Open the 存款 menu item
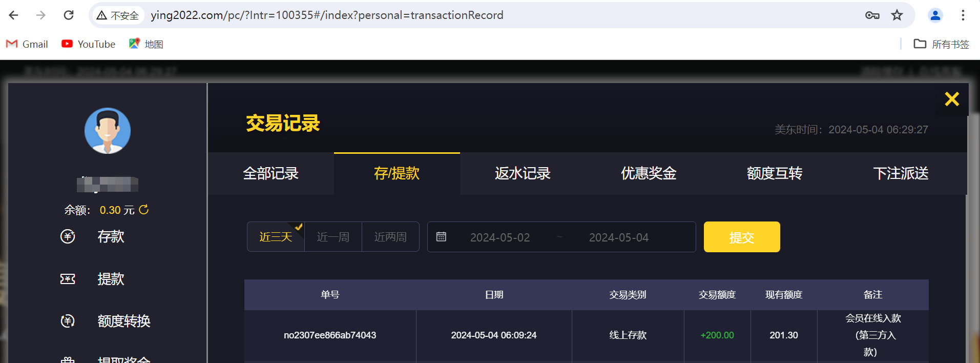This screenshot has height=363, width=980. [x=111, y=236]
